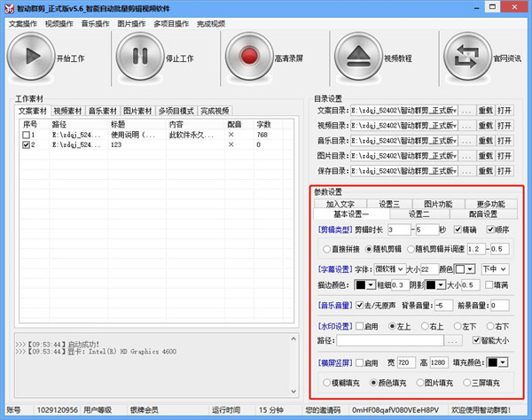Click the 开始工作 play icon

click(30, 58)
